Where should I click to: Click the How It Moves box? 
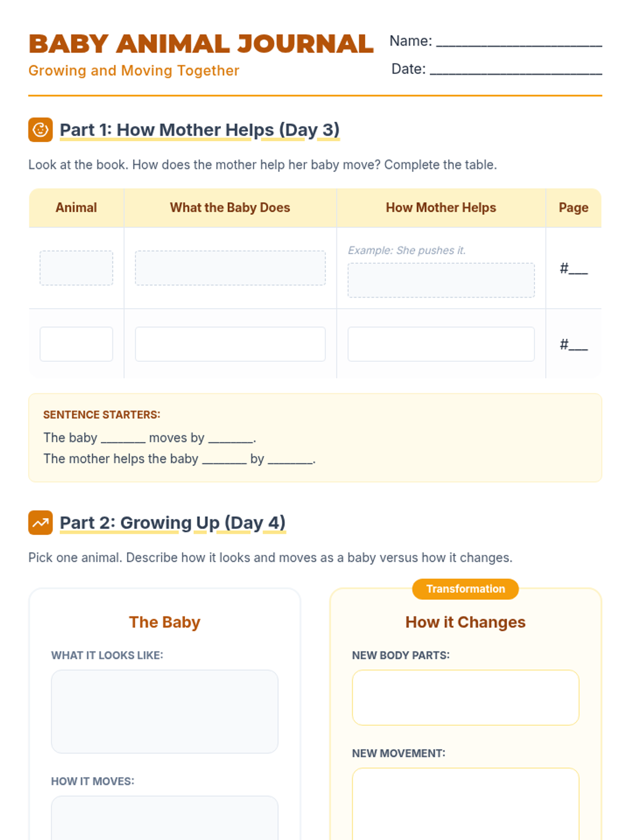coord(164,818)
